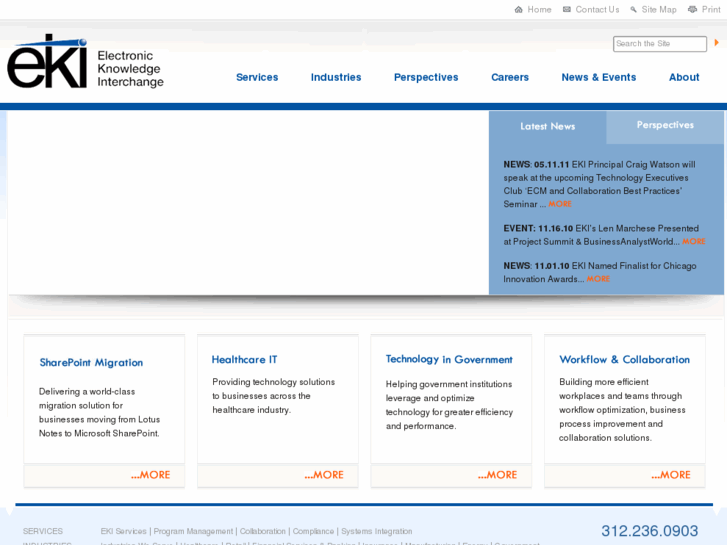Viewport: 727px width, 545px height.
Task: Open the Services menu
Action: 257,77
